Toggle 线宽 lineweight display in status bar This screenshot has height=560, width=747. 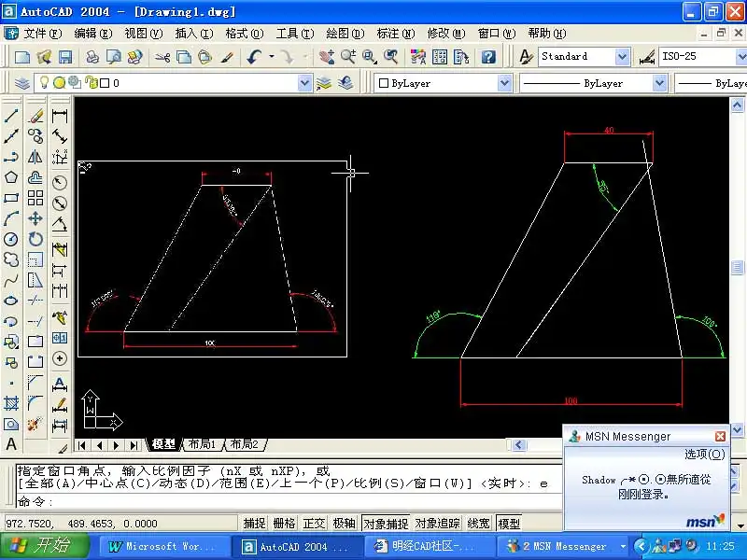tap(479, 524)
